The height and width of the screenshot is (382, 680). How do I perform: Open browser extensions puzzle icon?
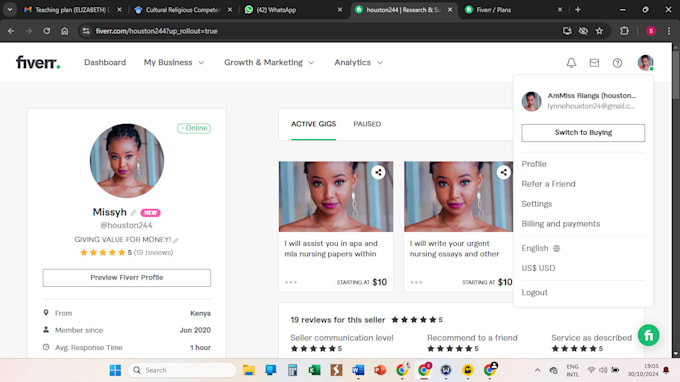624,31
